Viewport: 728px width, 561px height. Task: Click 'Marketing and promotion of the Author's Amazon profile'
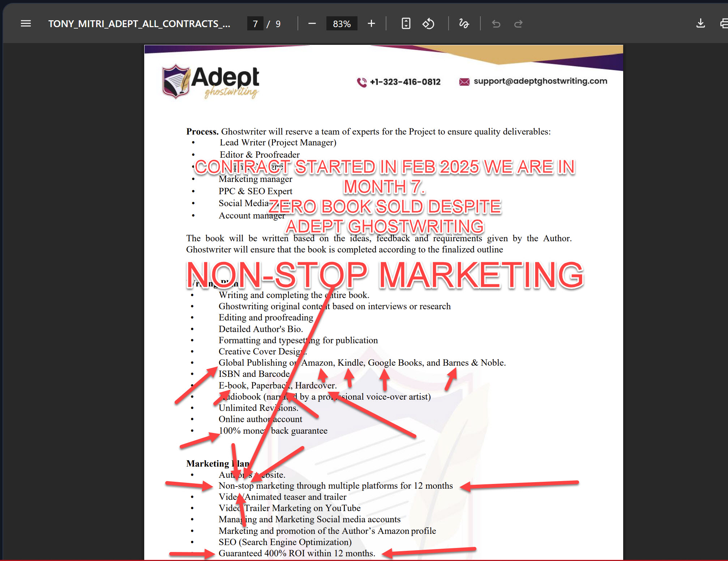(327, 531)
